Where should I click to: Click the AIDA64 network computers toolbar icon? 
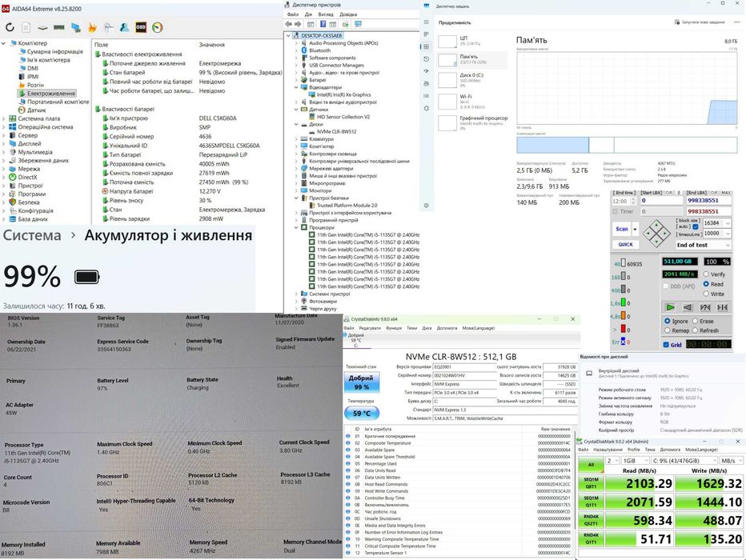(x=76, y=27)
